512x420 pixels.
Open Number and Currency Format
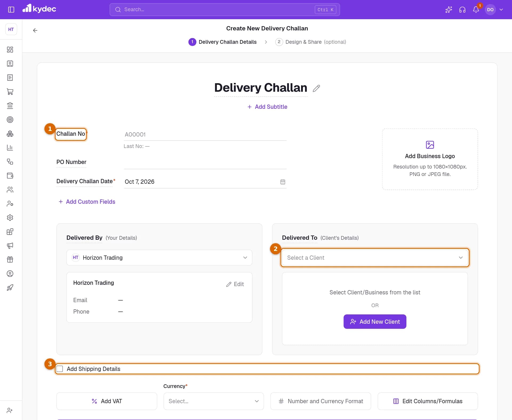pyautogui.click(x=321, y=401)
